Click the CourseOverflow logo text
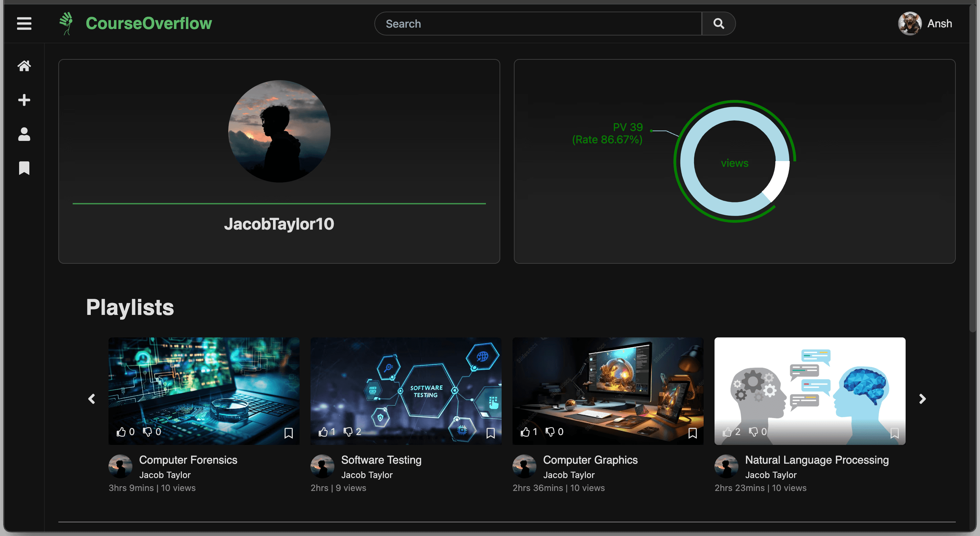This screenshot has height=536, width=980. point(149,24)
